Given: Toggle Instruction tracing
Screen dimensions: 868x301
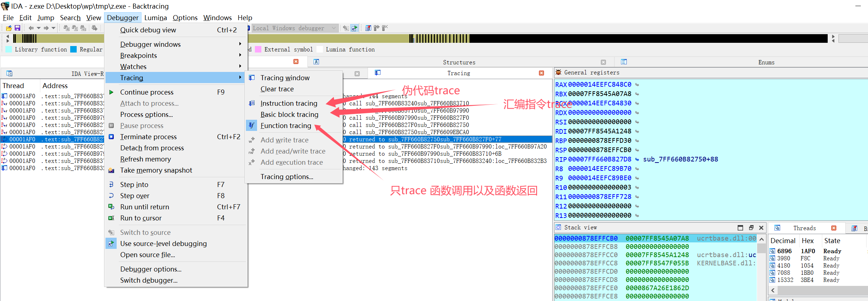Looking at the screenshot, I should click(x=294, y=103).
